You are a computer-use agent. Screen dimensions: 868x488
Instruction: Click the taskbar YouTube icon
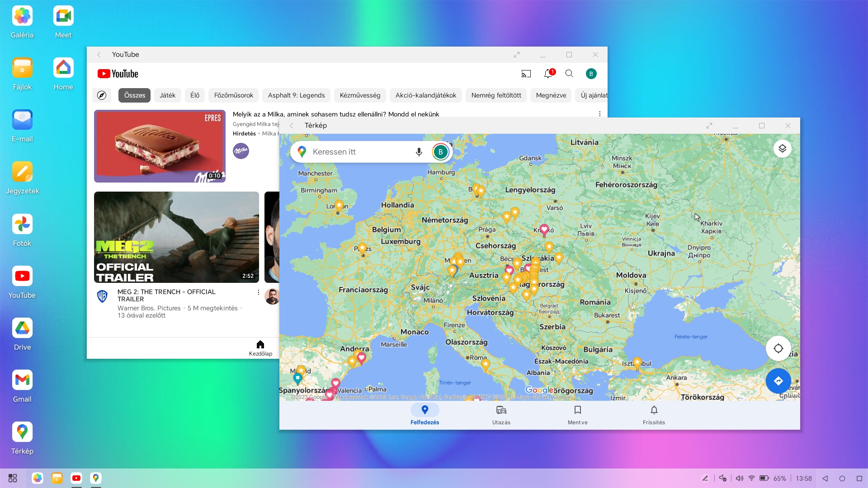[x=76, y=478]
